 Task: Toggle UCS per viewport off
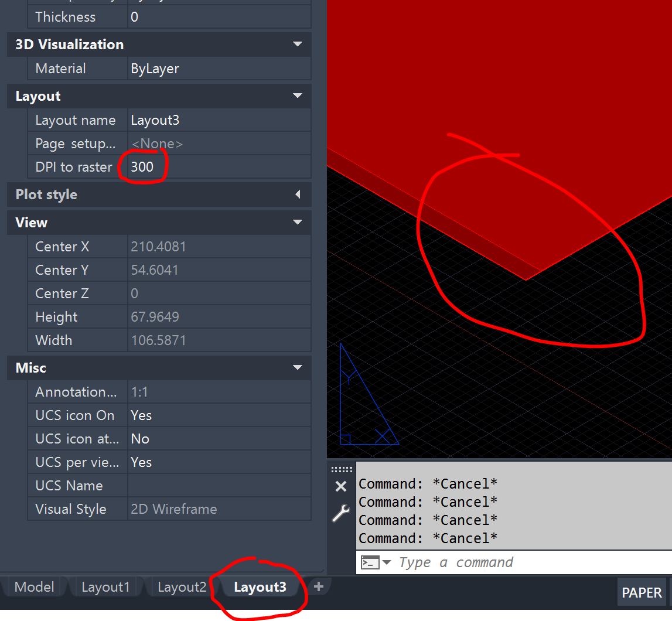[x=141, y=462]
